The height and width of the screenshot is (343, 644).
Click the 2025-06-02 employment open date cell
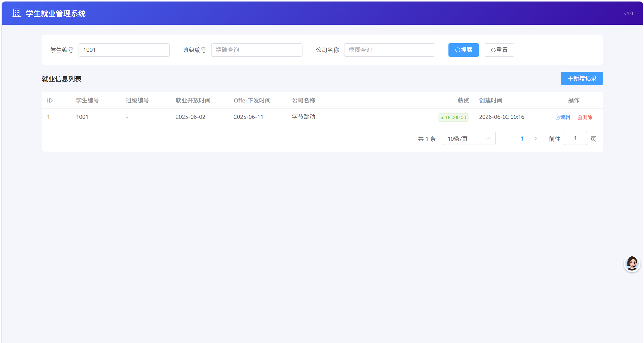pyautogui.click(x=190, y=117)
